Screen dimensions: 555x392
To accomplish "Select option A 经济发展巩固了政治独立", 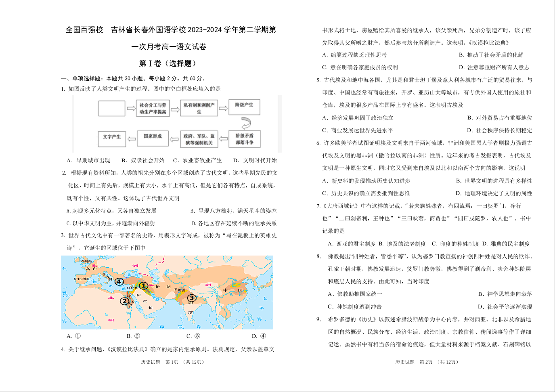I will [358, 118].
